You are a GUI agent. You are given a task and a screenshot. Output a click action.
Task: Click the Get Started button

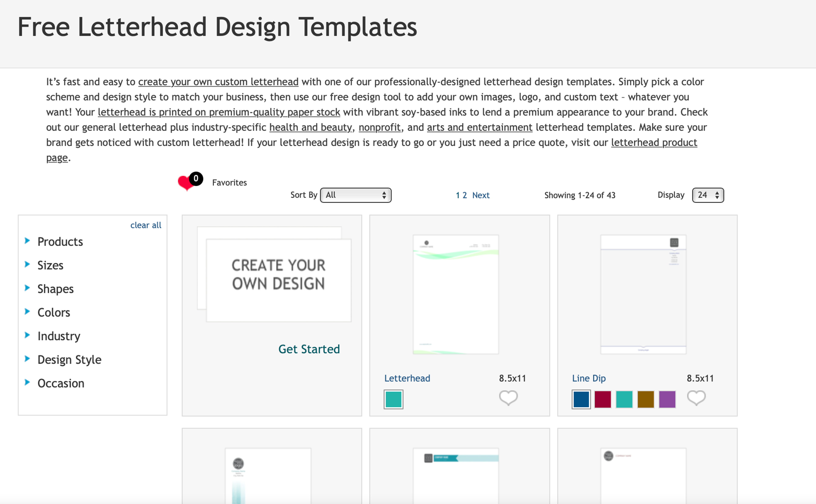[308, 349]
